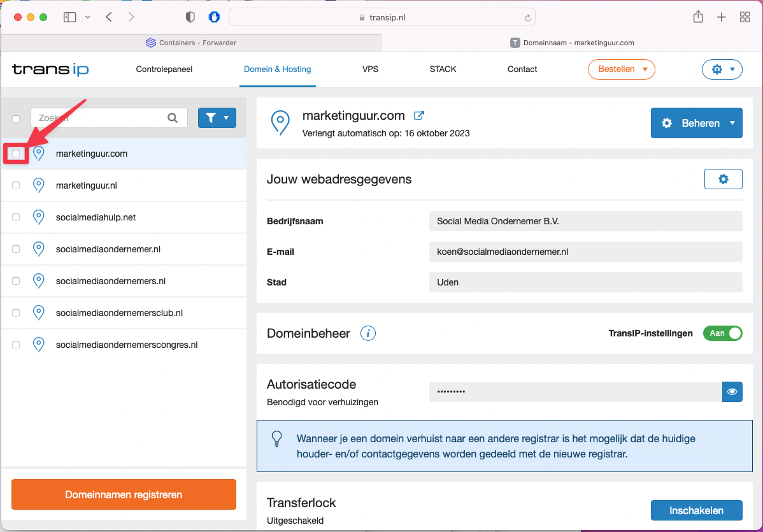
Task: Check the marketinguur.nl checkbox
Action: pos(16,185)
